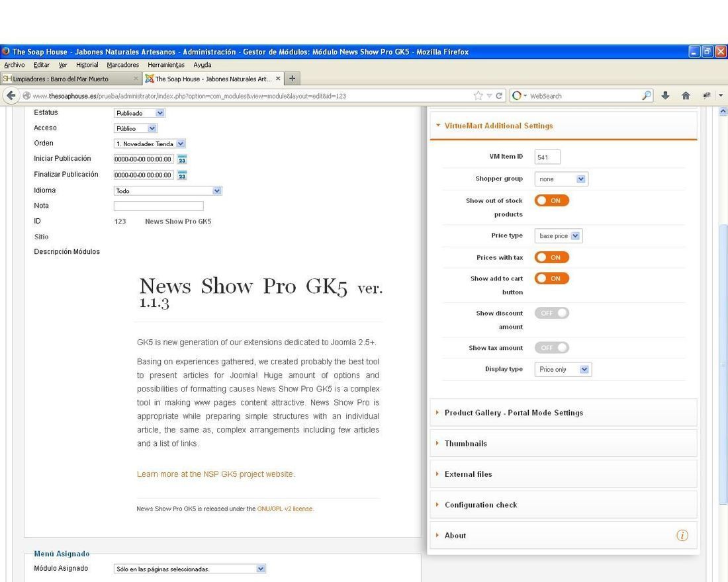Open the Archivo menu
The height and width of the screenshot is (582, 728).
[x=15, y=65]
